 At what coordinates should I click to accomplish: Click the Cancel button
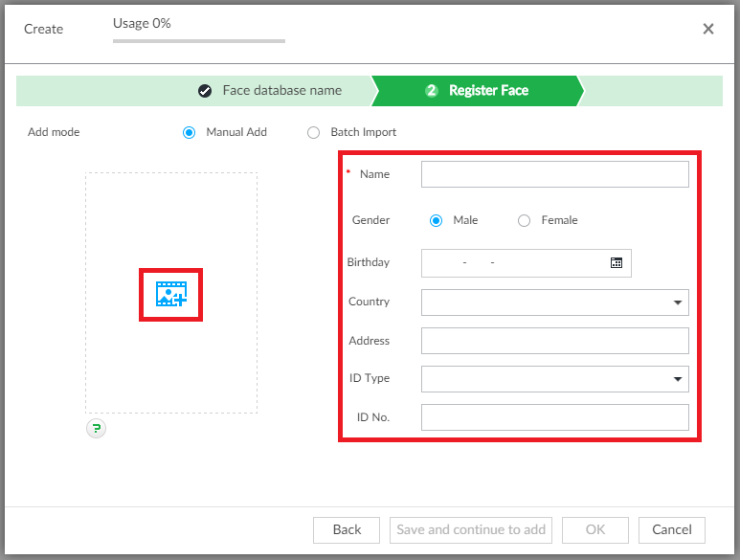672,529
